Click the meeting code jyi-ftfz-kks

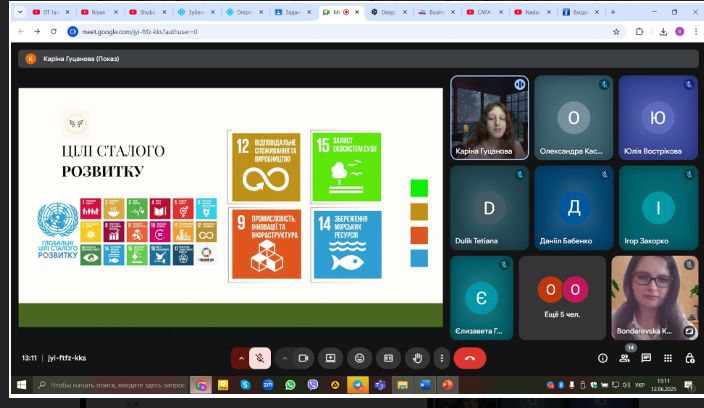click(67, 358)
